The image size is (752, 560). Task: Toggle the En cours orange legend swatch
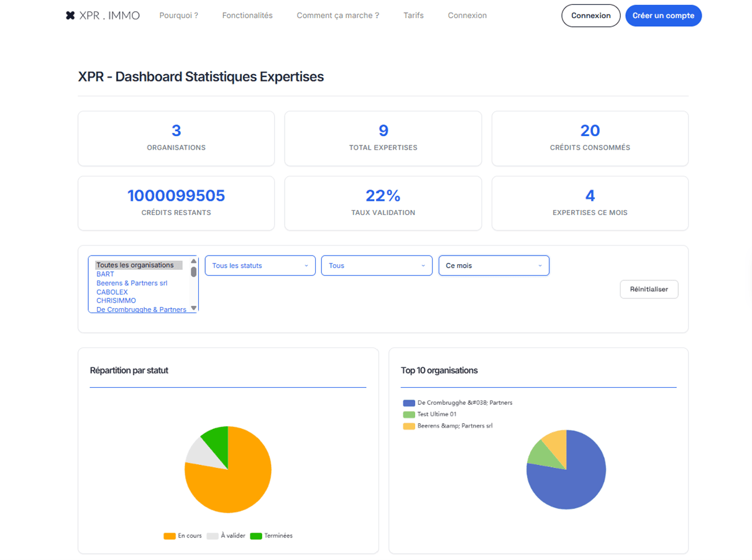coord(169,536)
